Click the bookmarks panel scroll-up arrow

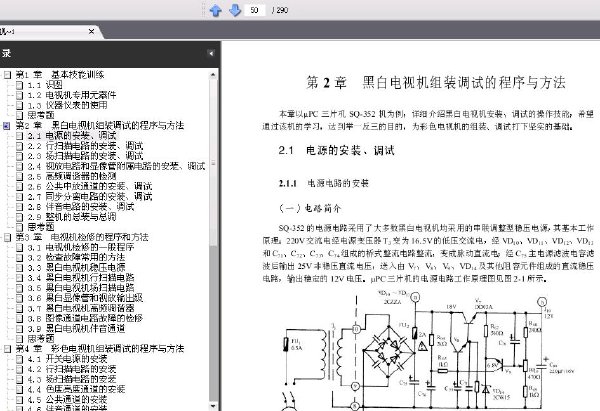[x=213, y=75]
